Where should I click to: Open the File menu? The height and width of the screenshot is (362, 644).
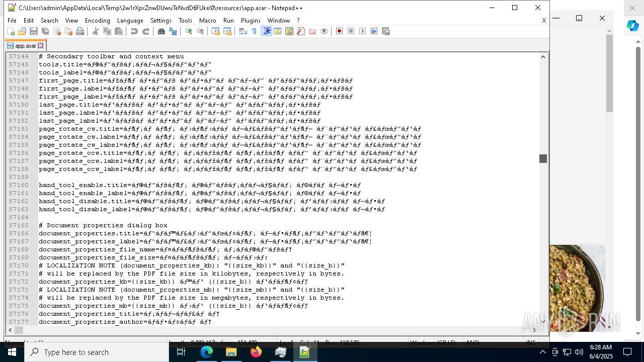click(x=12, y=21)
